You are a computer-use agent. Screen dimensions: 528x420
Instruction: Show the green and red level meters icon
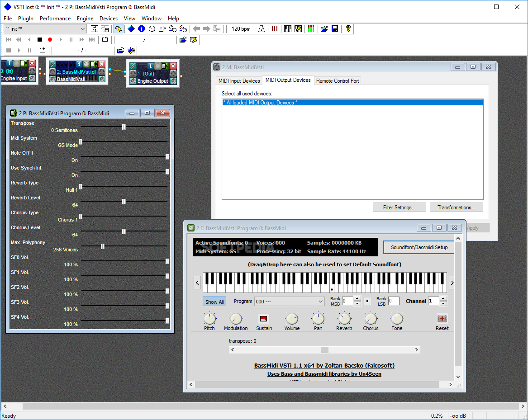point(311,29)
